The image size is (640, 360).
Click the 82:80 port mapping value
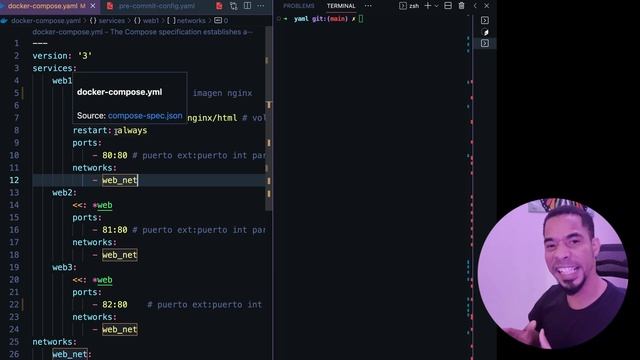115,305
